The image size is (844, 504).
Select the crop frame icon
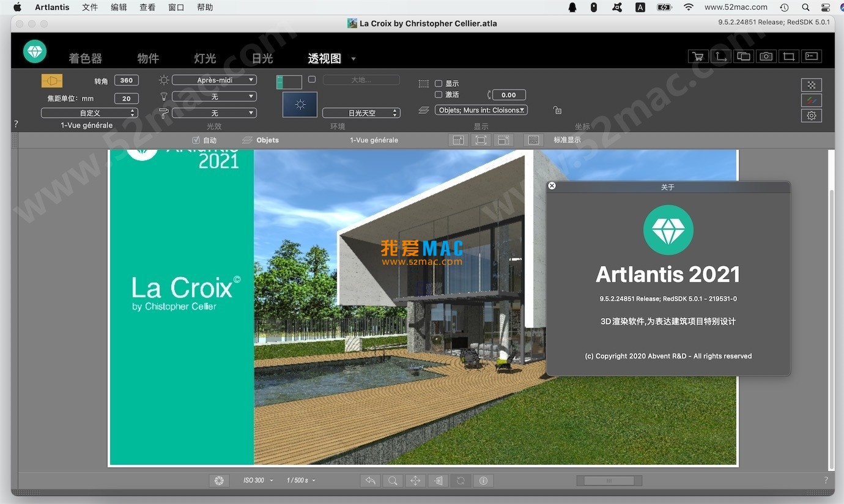[789, 56]
